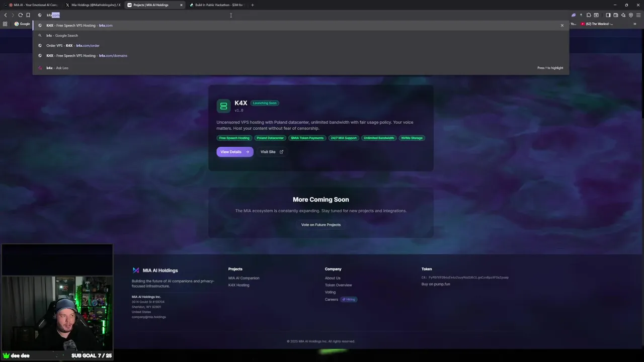644x362 pixels.
Task: Remove the first suggestion with its X
Action: (x=562, y=25)
